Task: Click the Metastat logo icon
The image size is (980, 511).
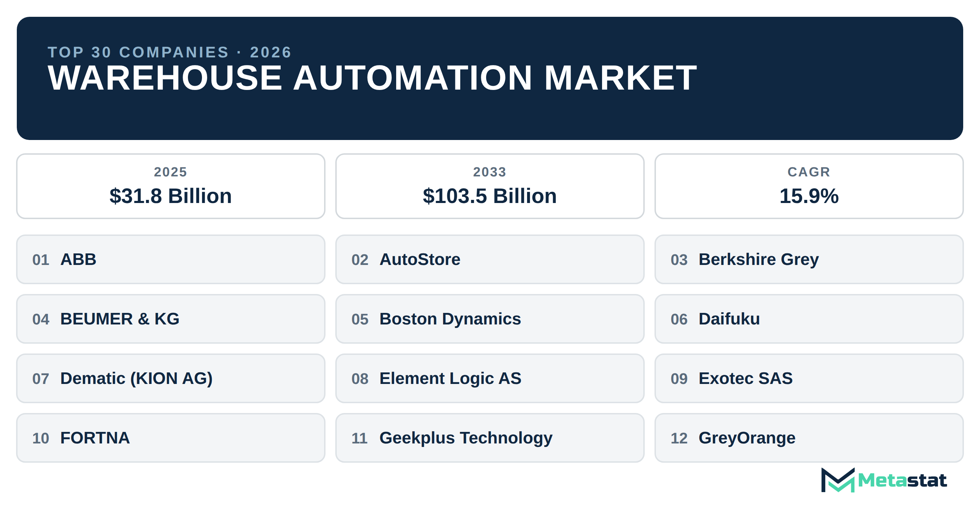Action: [838, 480]
